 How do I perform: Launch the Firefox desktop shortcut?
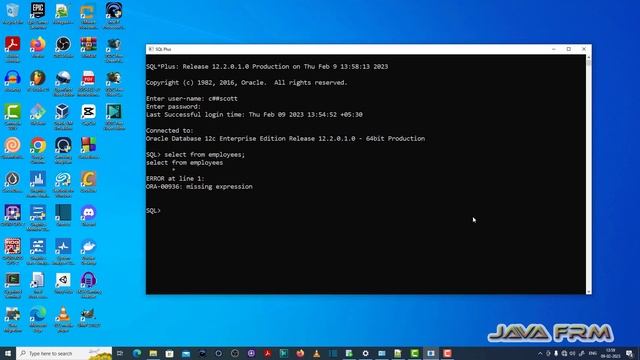click(x=38, y=47)
